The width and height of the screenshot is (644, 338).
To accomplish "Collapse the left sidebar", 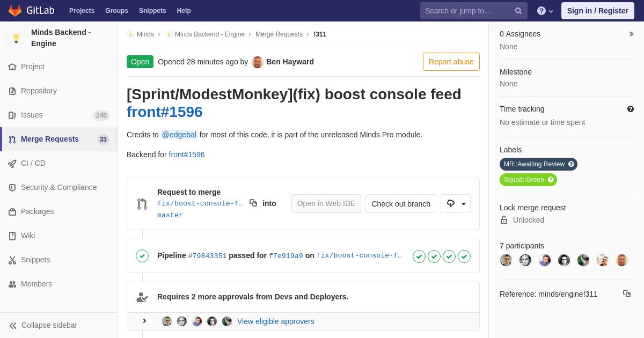I will click(59, 325).
